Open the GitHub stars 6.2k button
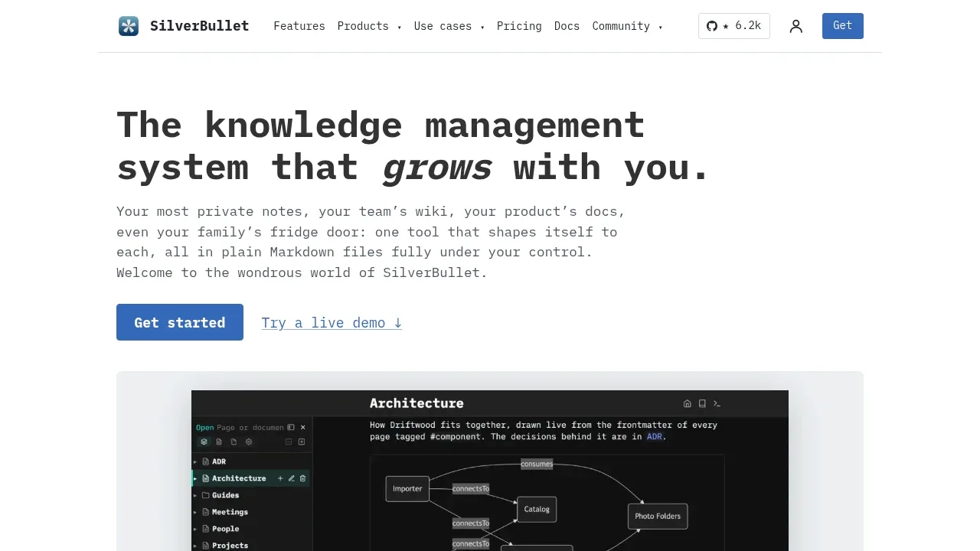This screenshot has width=980, height=551. point(734,26)
